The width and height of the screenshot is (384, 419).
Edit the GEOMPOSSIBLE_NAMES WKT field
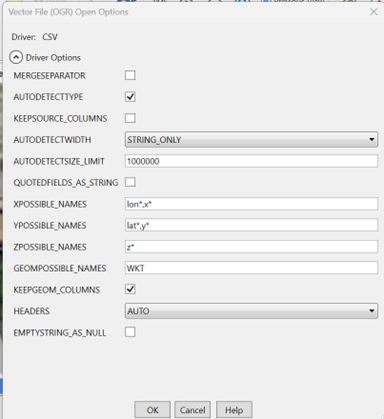tap(251, 268)
